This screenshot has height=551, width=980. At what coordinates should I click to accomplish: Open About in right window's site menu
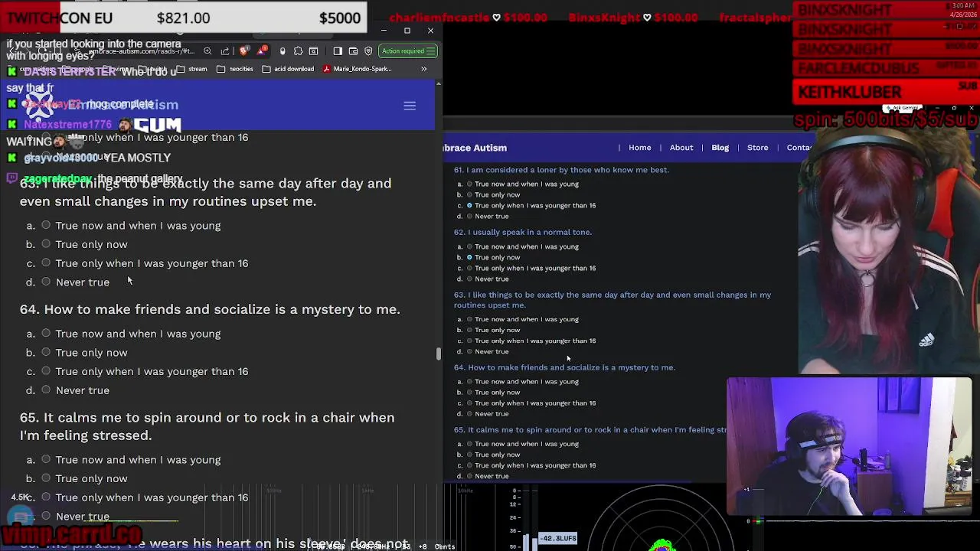coord(681,148)
